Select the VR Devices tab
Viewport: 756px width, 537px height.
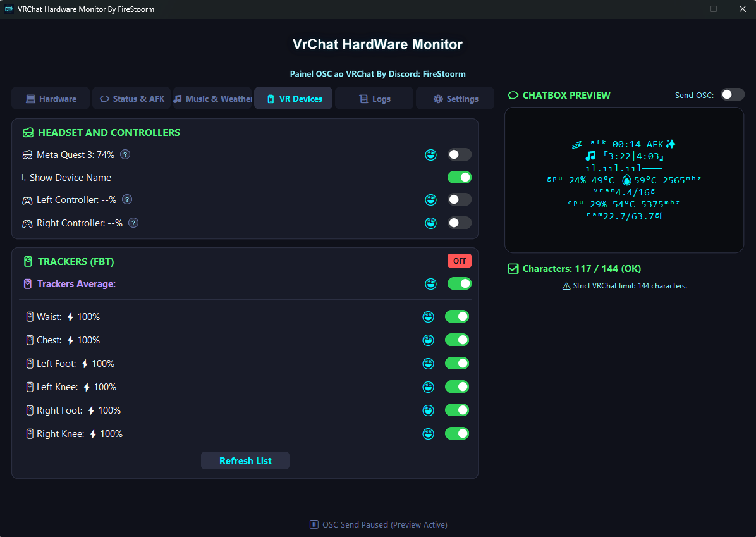(x=293, y=99)
